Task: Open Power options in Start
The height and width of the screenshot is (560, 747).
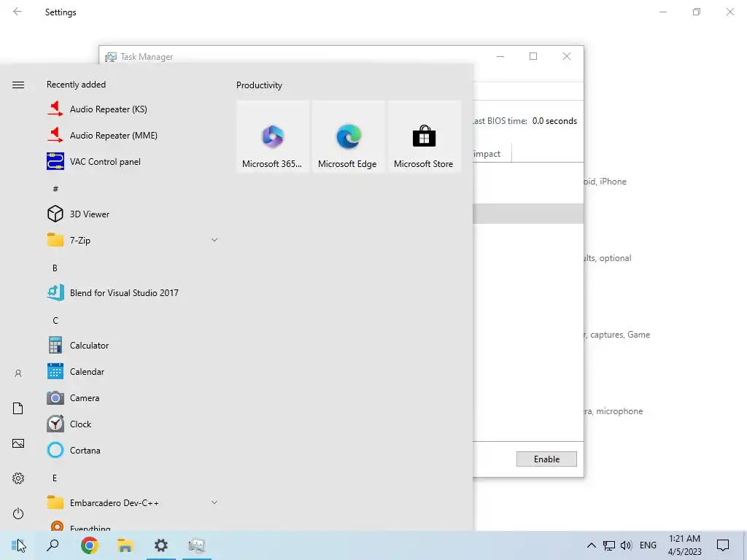Action: pos(18,513)
